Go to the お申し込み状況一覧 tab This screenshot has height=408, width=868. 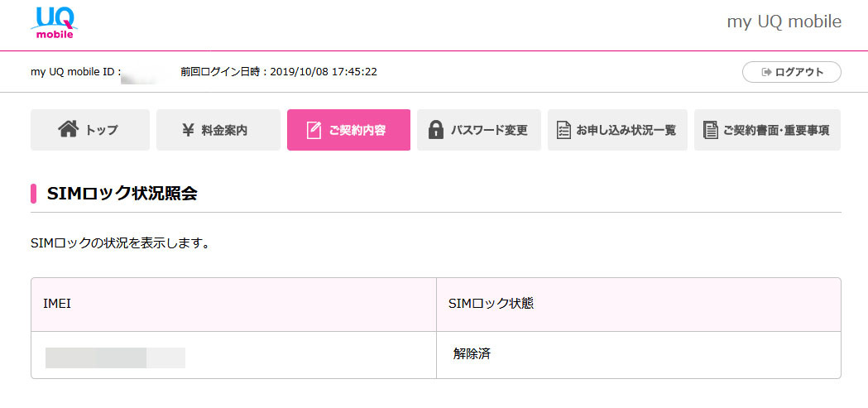click(x=617, y=130)
